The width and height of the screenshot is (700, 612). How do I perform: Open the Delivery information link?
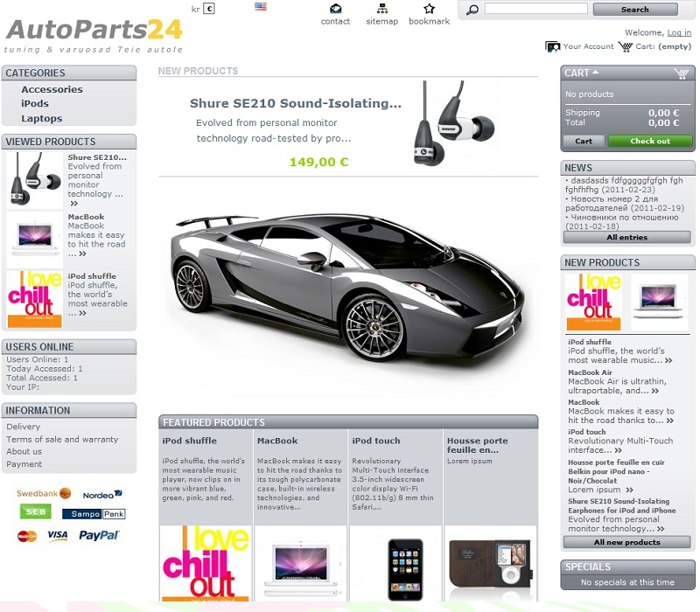pyautogui.click(x=24, y=427)
